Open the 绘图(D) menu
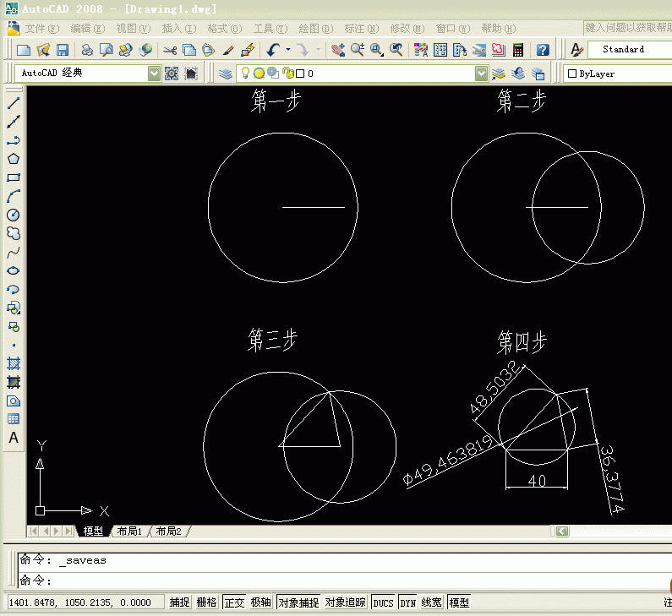 coord(316,29)
